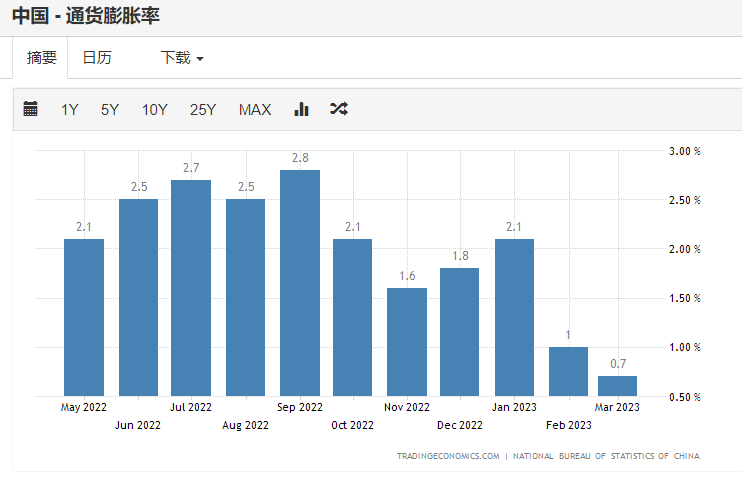This screenshot has height=478, width=742.
Task: Select the Feb 2023 bar showing 1
Action: pyautogui.click(x=568, y=371)
